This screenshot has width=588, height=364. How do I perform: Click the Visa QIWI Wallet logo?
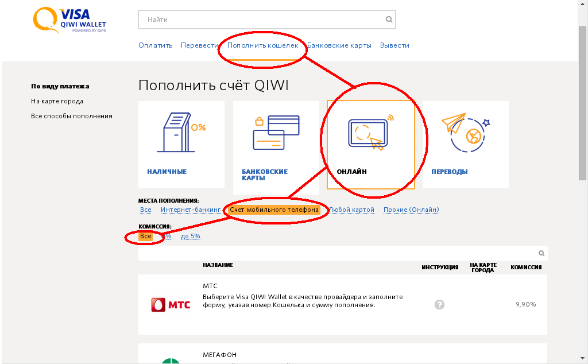coord(69,20)
